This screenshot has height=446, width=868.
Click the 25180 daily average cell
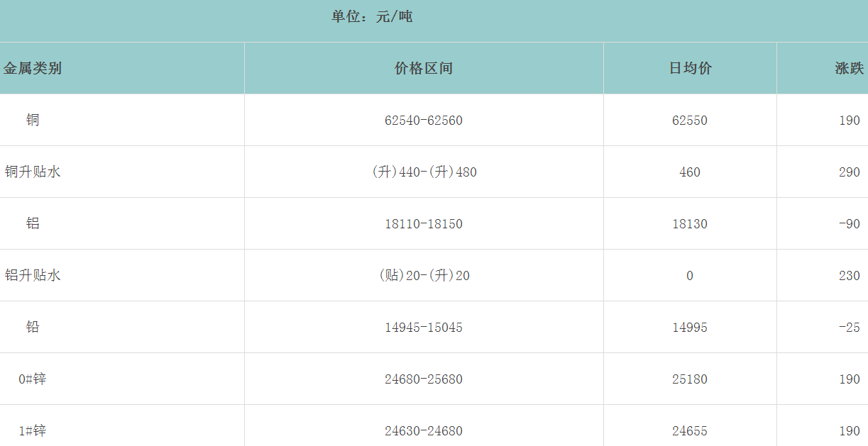click(x=690, y=379)
